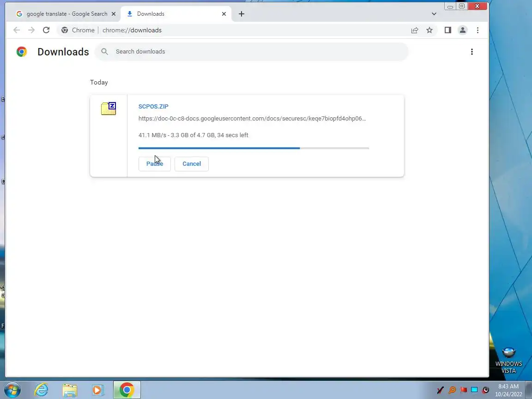This screenshot has width=532, height=399.
Task: Click the first tray icon with red mark
Action: pyautogui.click(x=441, y=390)
